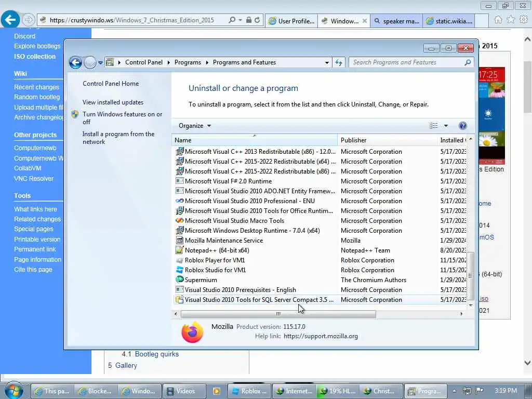Image resolution: width=532 pixels, height=399 pixels.
Task: Open the media player taskbar icon
Action: click(217, 391)
